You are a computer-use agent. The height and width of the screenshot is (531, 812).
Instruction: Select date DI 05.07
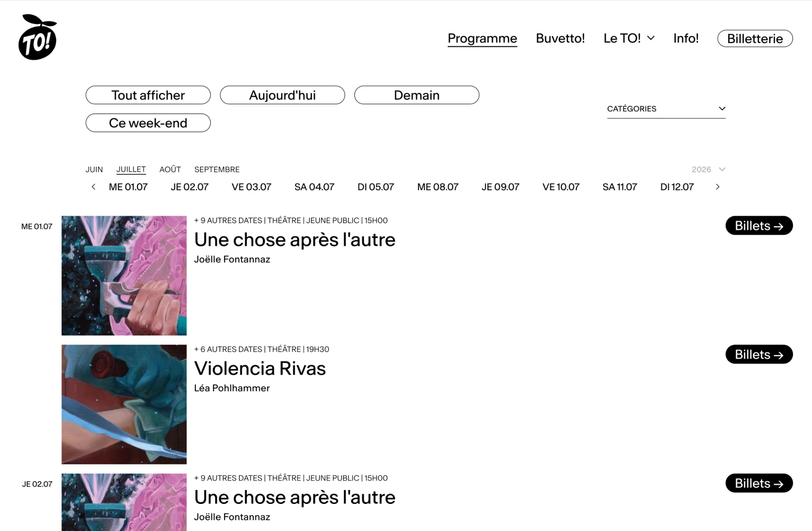tap(375, 187)
